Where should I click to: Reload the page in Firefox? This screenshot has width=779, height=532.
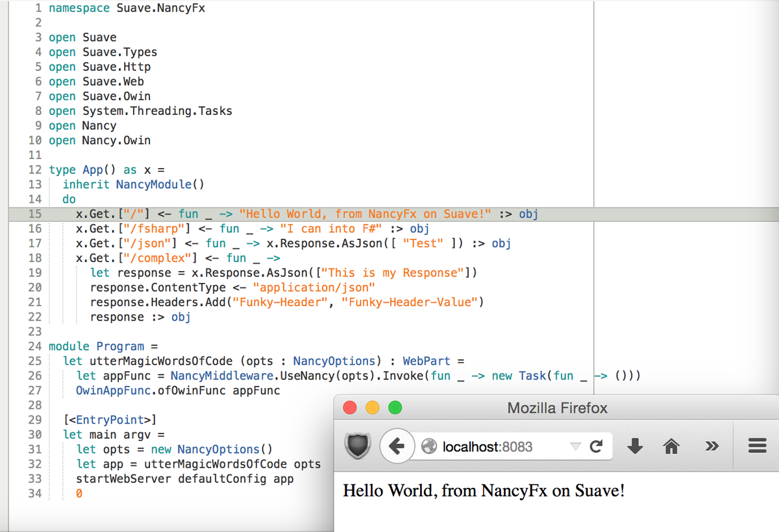596,446
